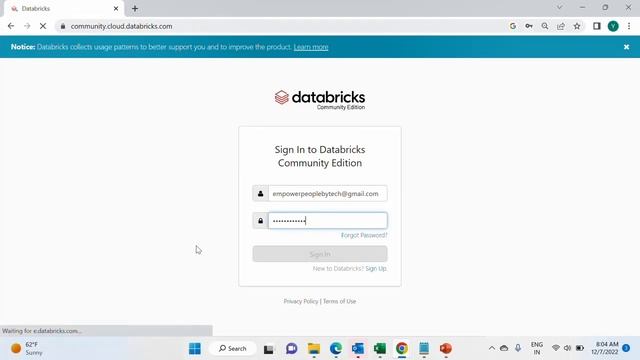Viewport: 640px width, 360px height.
Task: Open clock showing 8:04 AM
Action: [604, 348]
